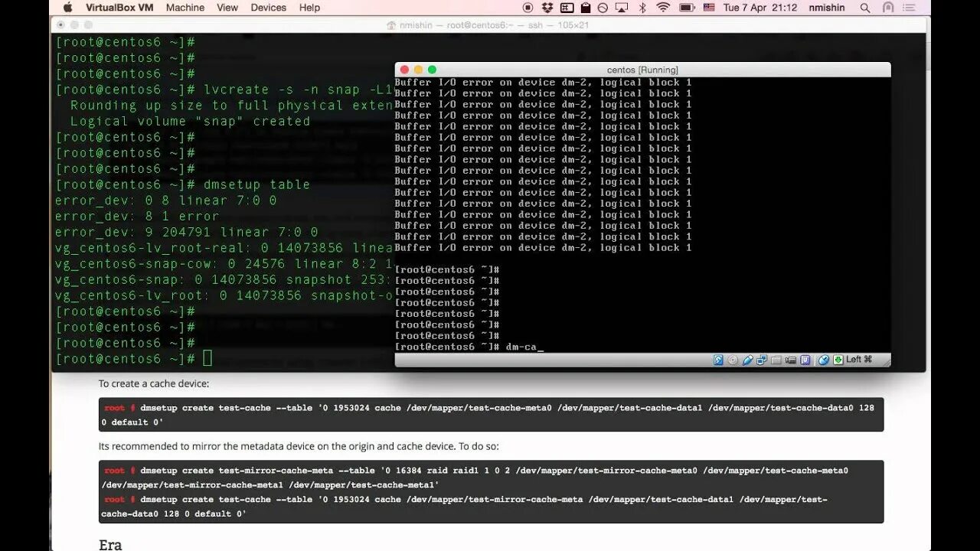Screen dimensions: 980x551
Task: Open the Apple menu
Action: tap(67, 8)
